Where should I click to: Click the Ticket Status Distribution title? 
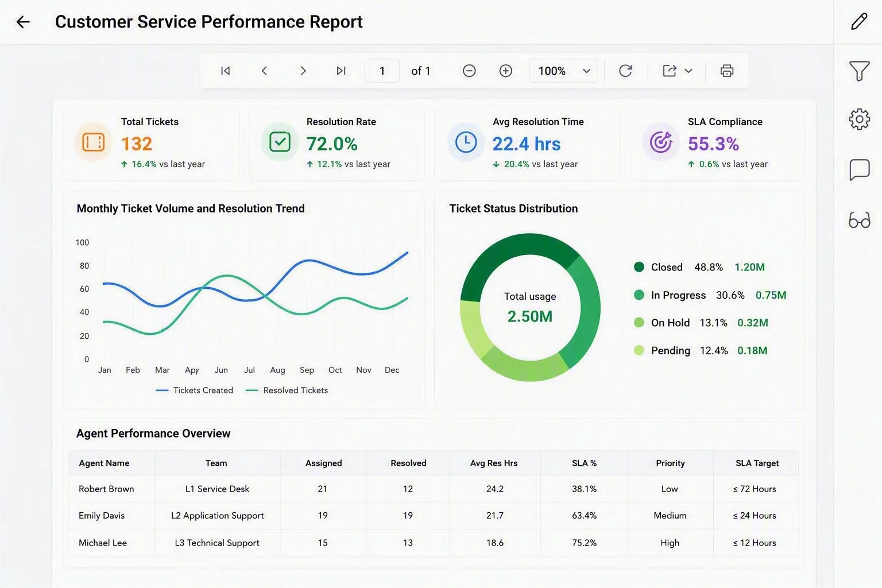[x=513, y=208]
